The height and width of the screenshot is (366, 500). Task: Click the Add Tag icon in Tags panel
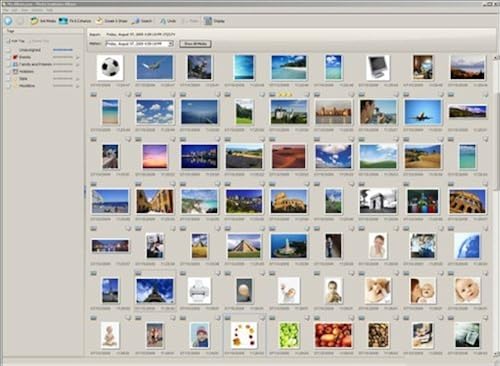[8, 41]
